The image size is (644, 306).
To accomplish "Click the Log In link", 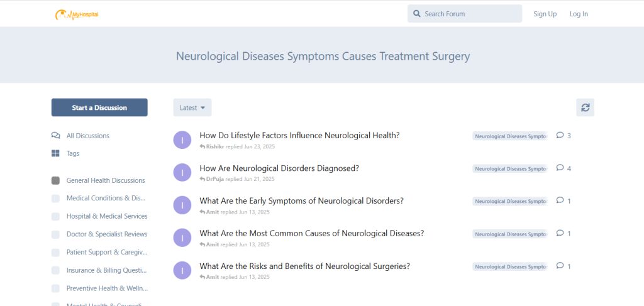I will coord(579,14).
